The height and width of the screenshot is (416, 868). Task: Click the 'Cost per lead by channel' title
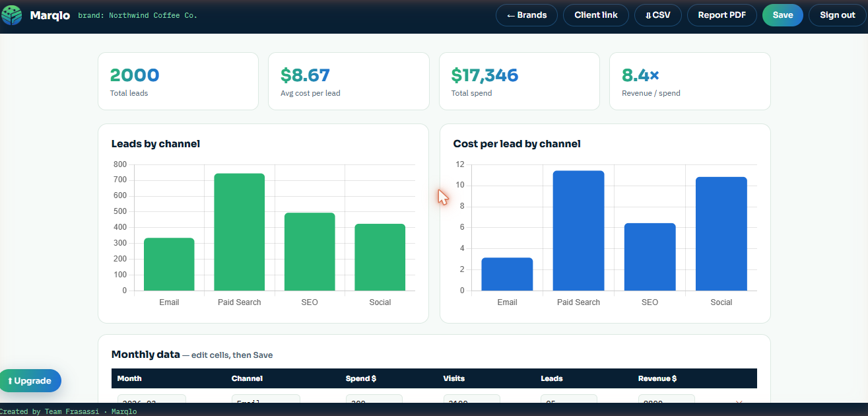coord(517,144)
